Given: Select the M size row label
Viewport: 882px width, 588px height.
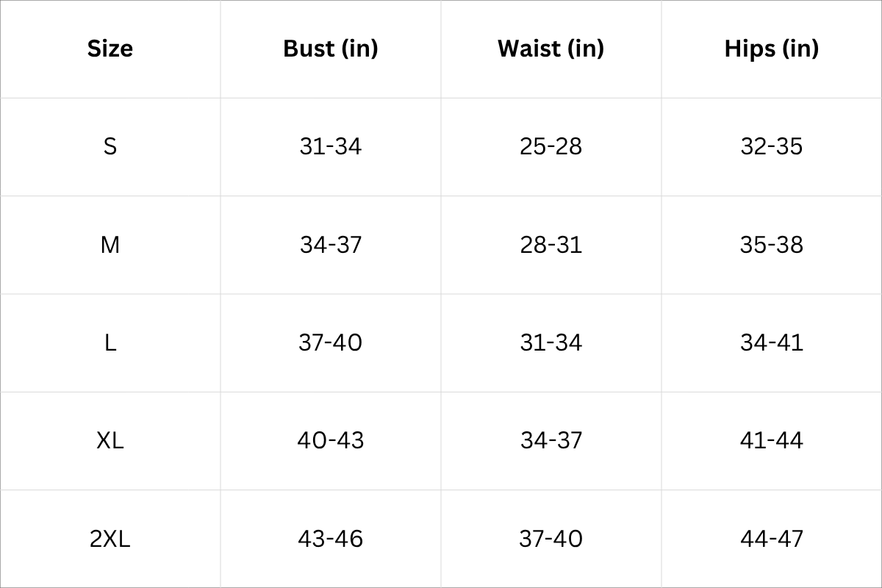Looking at the screenshot, I should (x=110, y=244).
